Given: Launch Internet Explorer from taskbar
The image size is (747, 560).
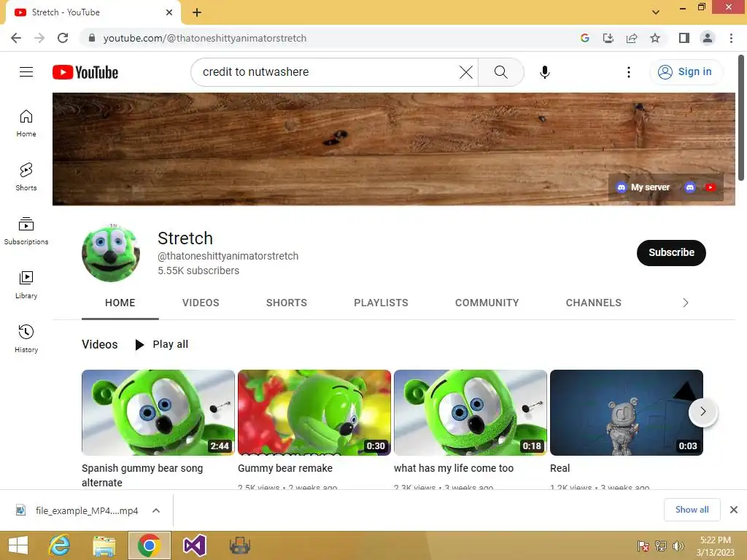Looking at the screenshot, I should click(x=60, y=545).
